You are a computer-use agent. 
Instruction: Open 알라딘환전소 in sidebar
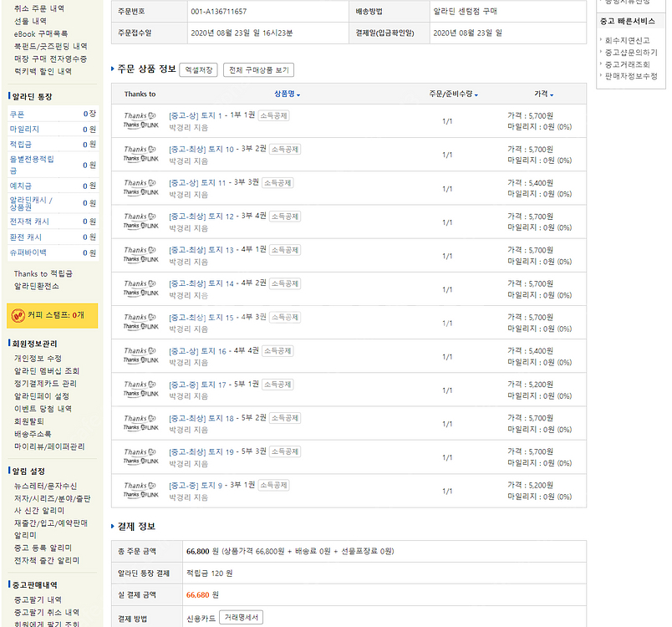(37, 286)
